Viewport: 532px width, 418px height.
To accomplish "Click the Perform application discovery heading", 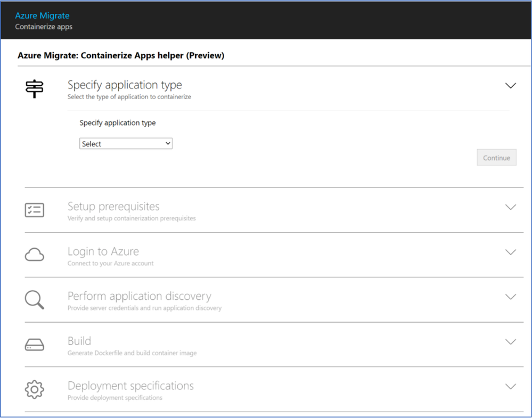I will tap(140, 296).
